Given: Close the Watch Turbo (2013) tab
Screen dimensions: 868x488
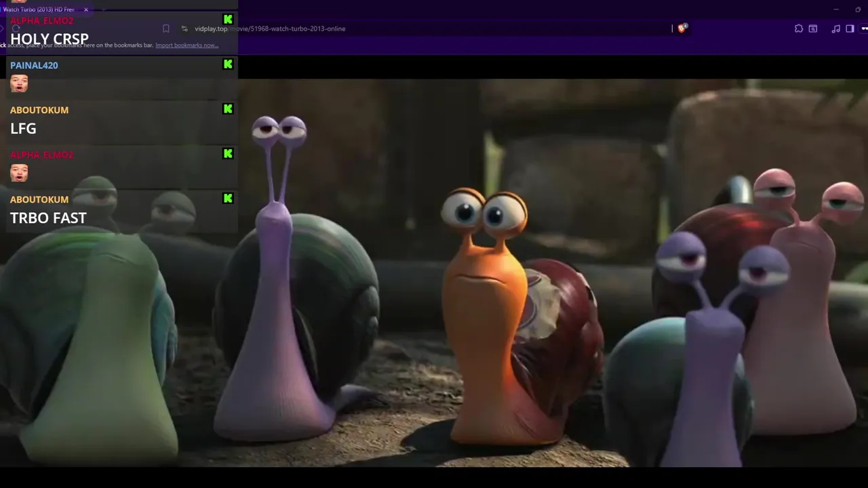Looking at the screenshot, I should click(86, 9).
